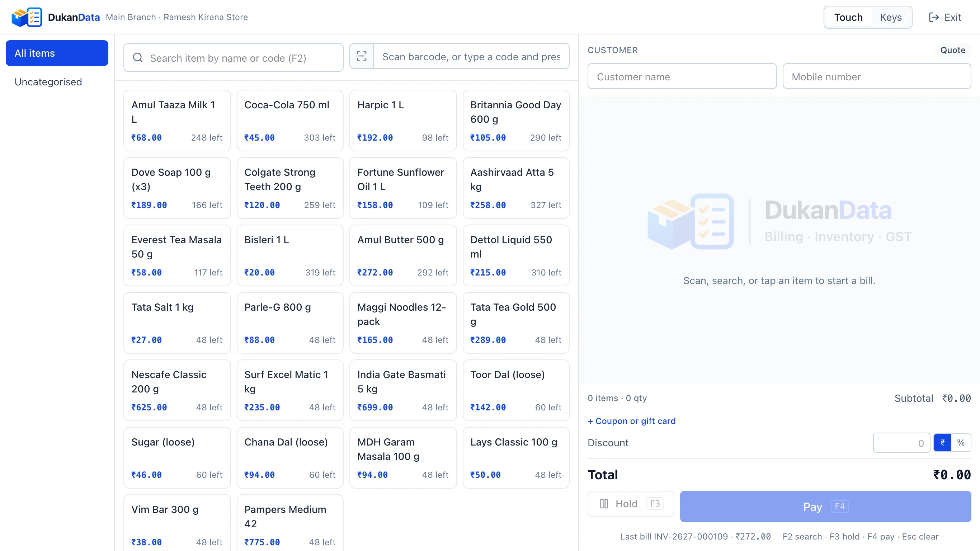Add Amul Taaza Milk 1 L to bill

pyautogui.click(x=177, y=121)
